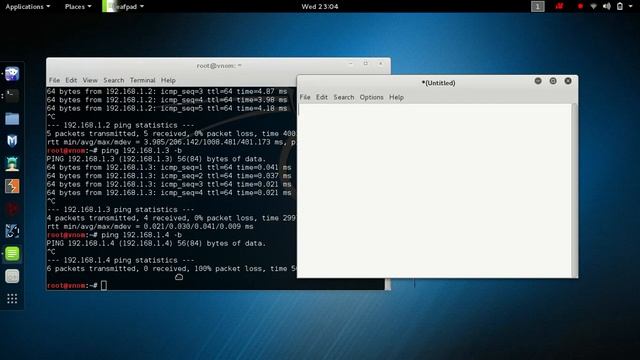
Task: Open Leafpad Options menu
Action: click(371, 97)
